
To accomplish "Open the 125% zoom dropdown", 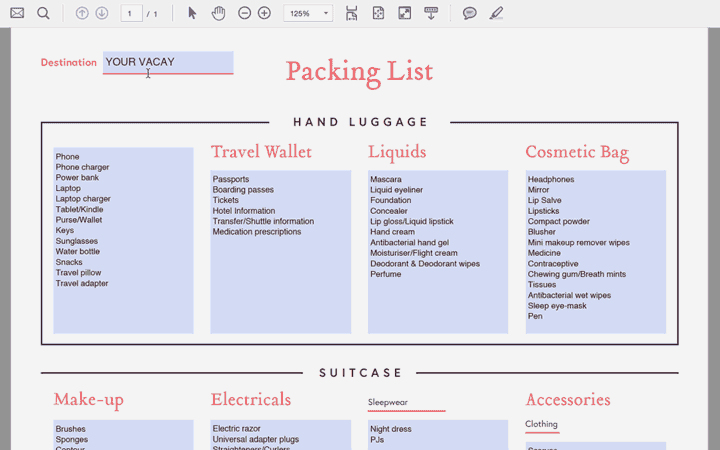I will pos(308,13).
